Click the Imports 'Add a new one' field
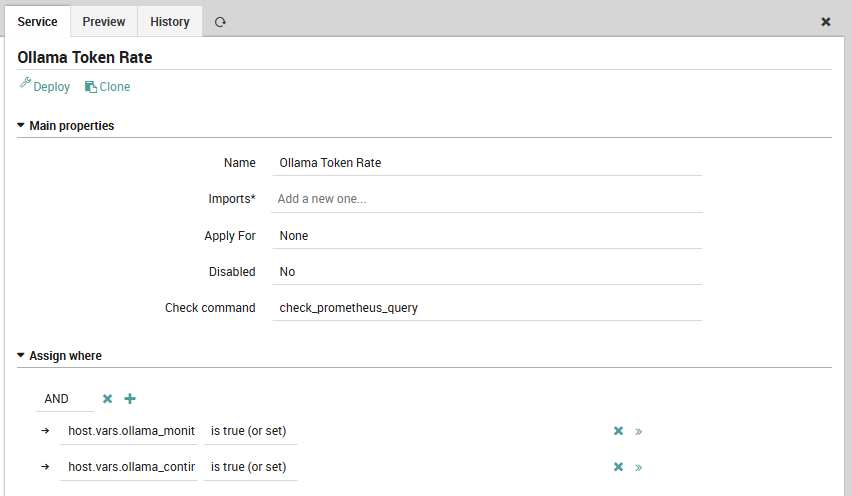 click(x=486, y=199)
